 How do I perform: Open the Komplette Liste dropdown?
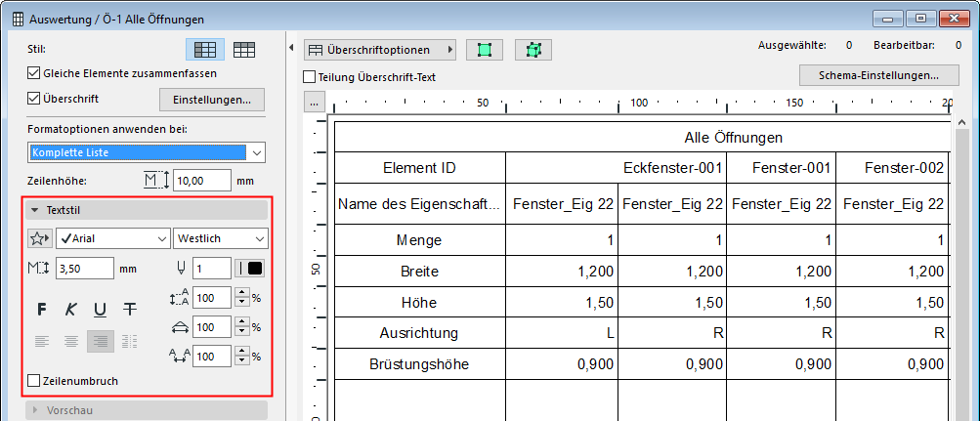[147, 152]
